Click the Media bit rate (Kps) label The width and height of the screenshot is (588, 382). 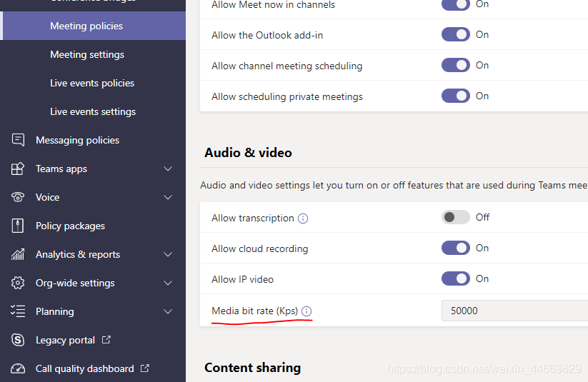[254, 311]
